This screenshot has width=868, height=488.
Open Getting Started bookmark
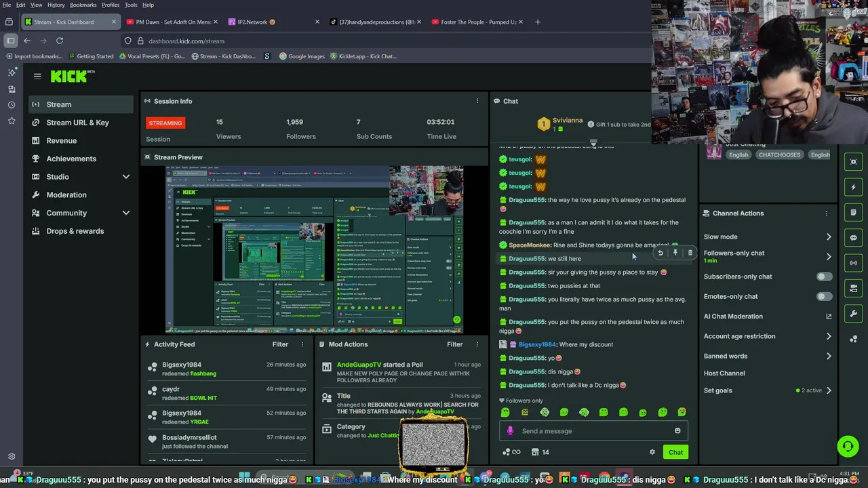pyautogui.click(x=90, y=56)
